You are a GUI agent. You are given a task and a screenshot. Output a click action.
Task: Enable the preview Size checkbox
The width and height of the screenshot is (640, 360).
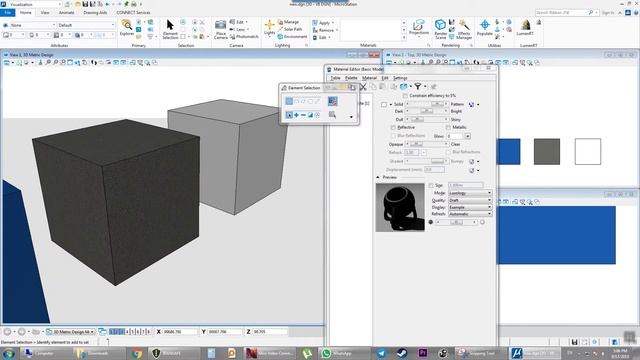[431, 185]
